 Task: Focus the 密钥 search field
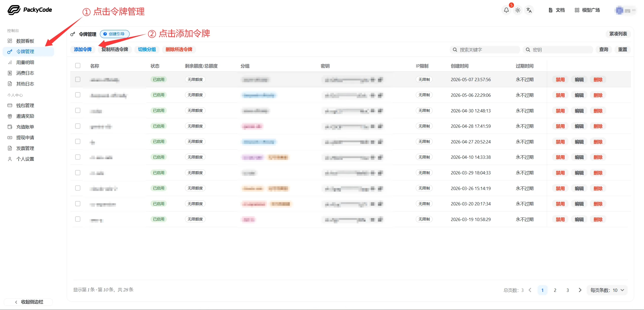pos(558,50)
